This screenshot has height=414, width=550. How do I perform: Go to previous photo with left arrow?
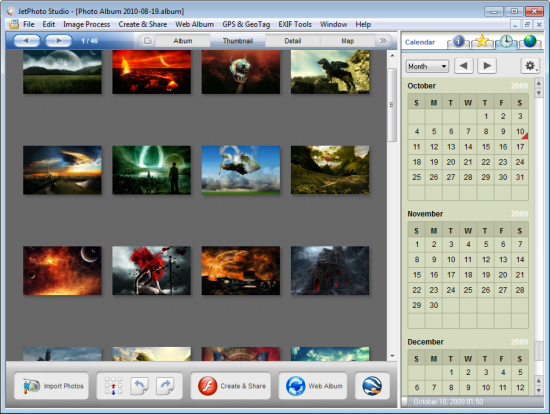point(27,41)
